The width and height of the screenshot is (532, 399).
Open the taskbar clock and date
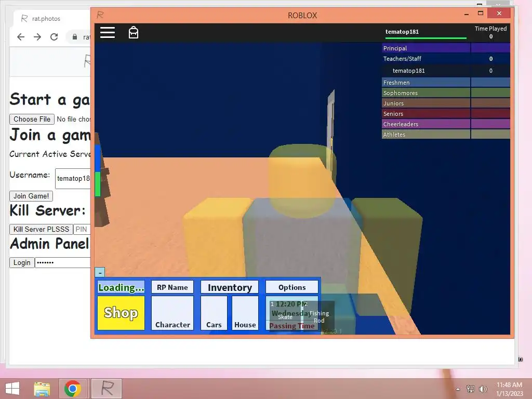tap(509, 389)
